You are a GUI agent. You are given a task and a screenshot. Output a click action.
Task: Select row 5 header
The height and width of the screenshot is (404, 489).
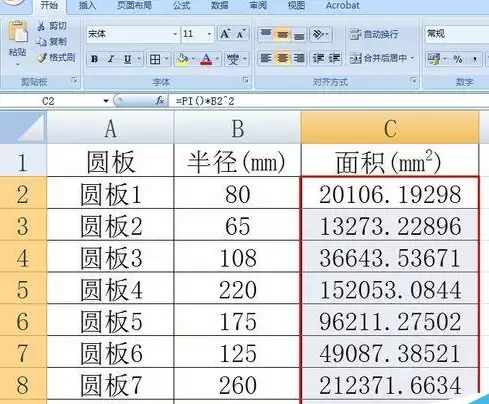[x=23, y=289]
